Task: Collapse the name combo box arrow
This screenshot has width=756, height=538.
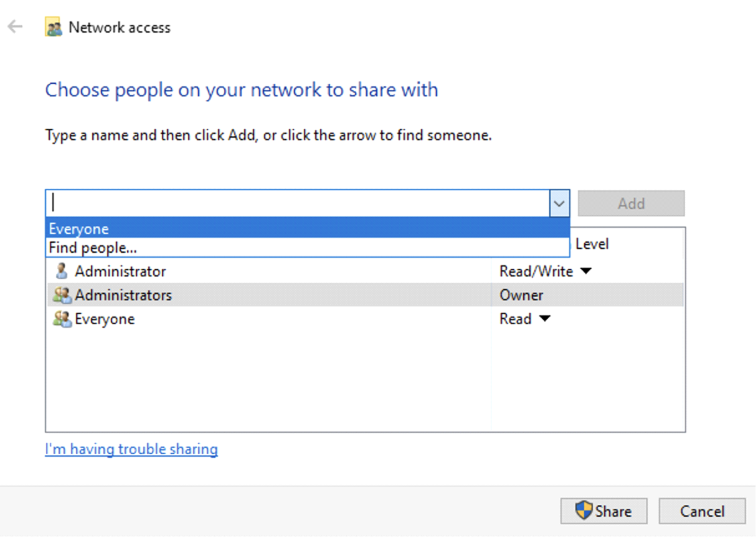Action: point(559,203)
